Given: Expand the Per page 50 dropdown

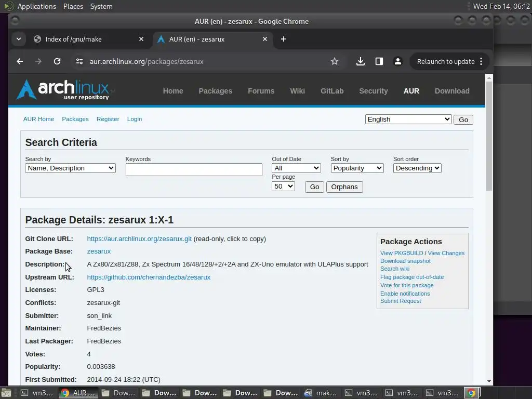Looking at the screenshot, I should tap(283, 187).
